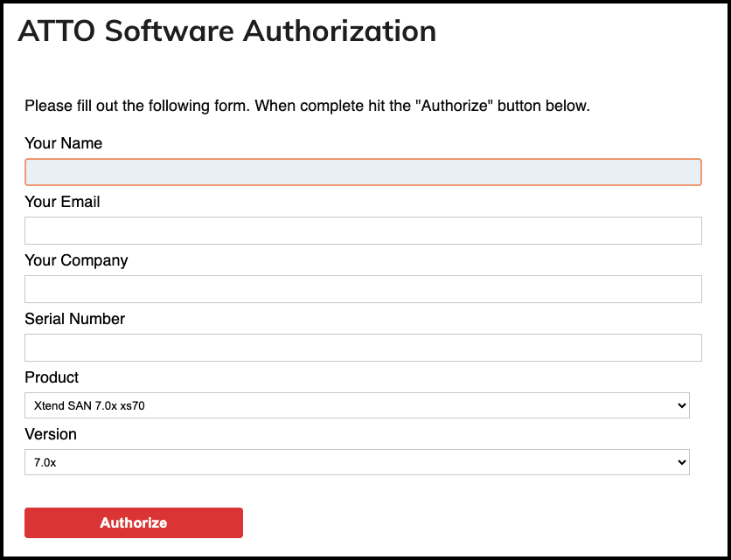
Task: Click the "Serial Number" label
Action: (x=74, y=319)
